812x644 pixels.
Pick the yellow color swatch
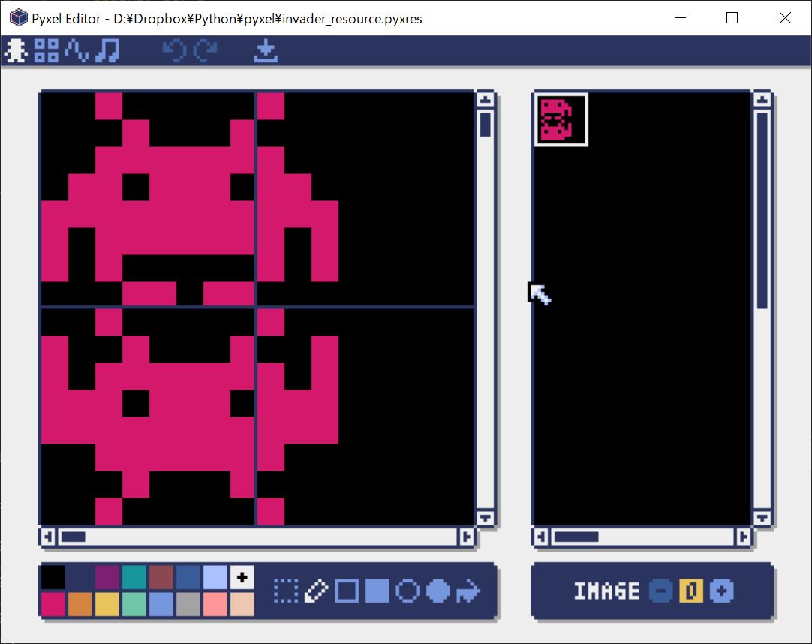(107, 604)
